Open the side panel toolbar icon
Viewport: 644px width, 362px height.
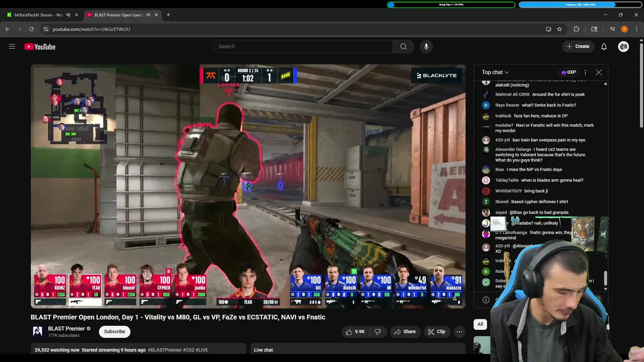pos(594,29)
